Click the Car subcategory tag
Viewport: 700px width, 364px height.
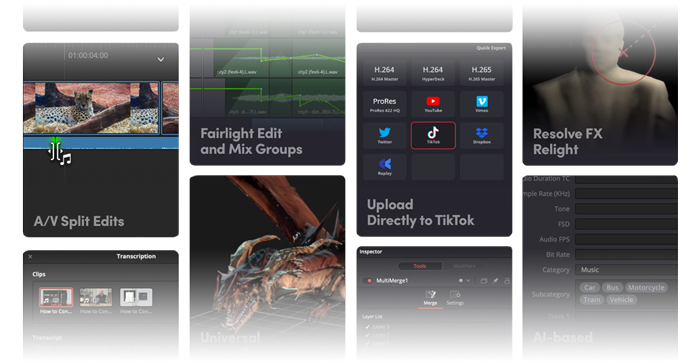tap(590, 288)
